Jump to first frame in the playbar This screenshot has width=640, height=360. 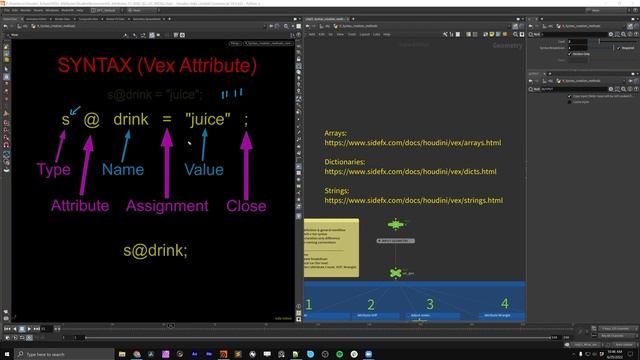(x=7, y=329)
